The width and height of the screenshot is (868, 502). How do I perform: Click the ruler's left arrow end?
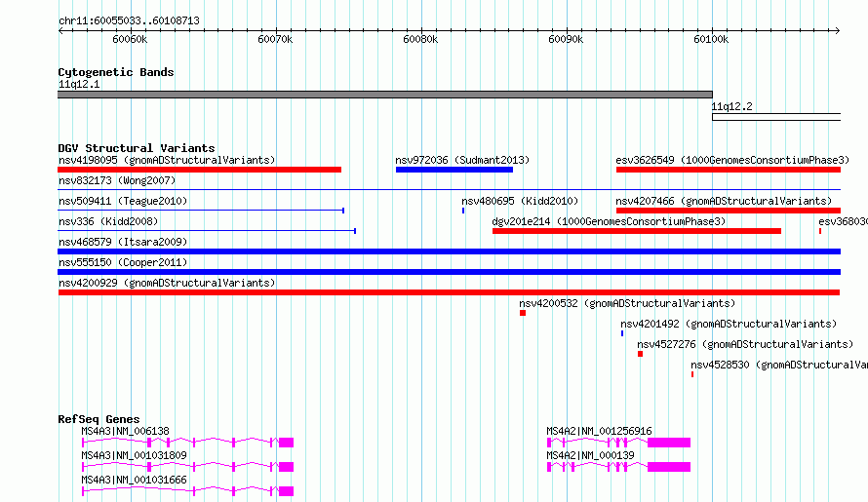(60, 30)
